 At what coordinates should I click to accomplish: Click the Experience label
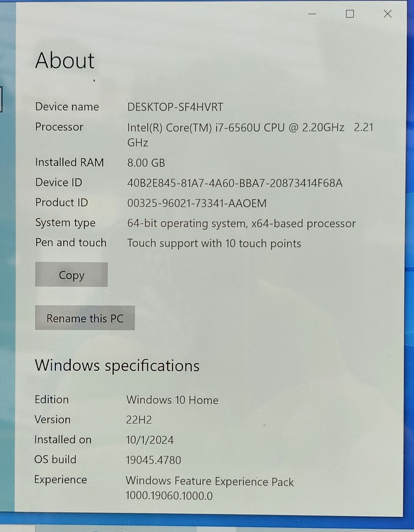61,480
